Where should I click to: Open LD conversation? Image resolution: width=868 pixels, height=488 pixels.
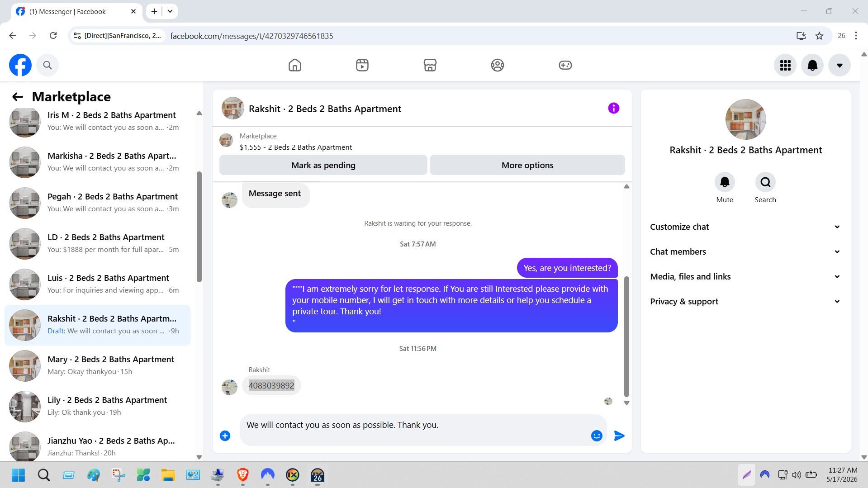[x=97, y=244]
